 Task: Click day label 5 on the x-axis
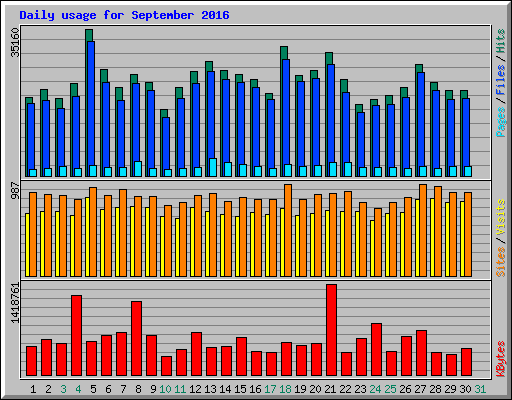coord(93,389)
